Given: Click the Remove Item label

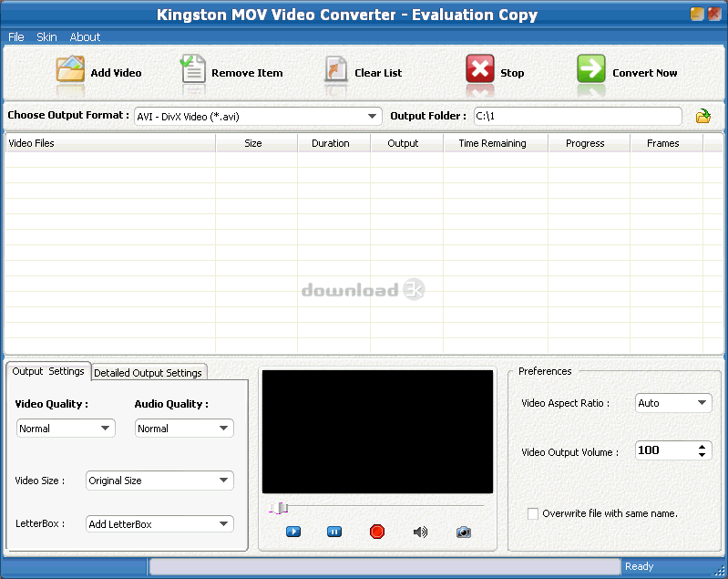Looking at the screenshot, I should pos(247,73).
